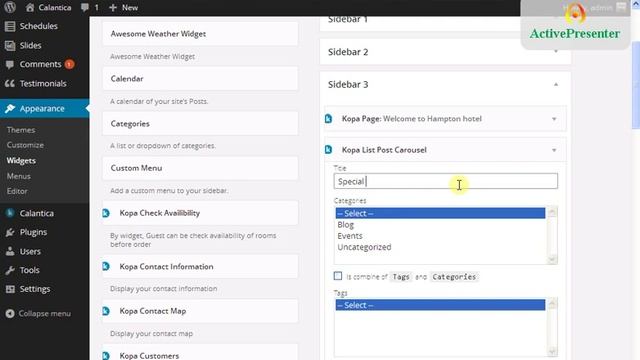Image resolution: width=640 pixels, height=360 pixels.
Task: Open the Schedules menu link
Action: point(38,26)
